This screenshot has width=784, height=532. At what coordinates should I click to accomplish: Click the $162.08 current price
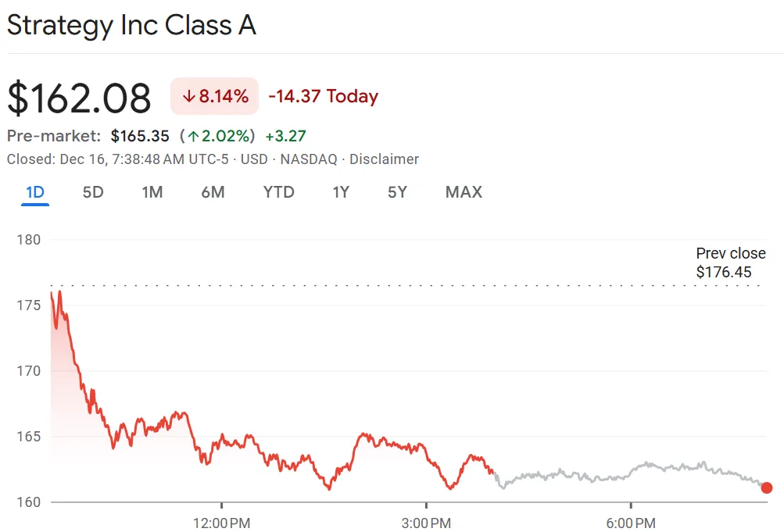coord(79,98)
